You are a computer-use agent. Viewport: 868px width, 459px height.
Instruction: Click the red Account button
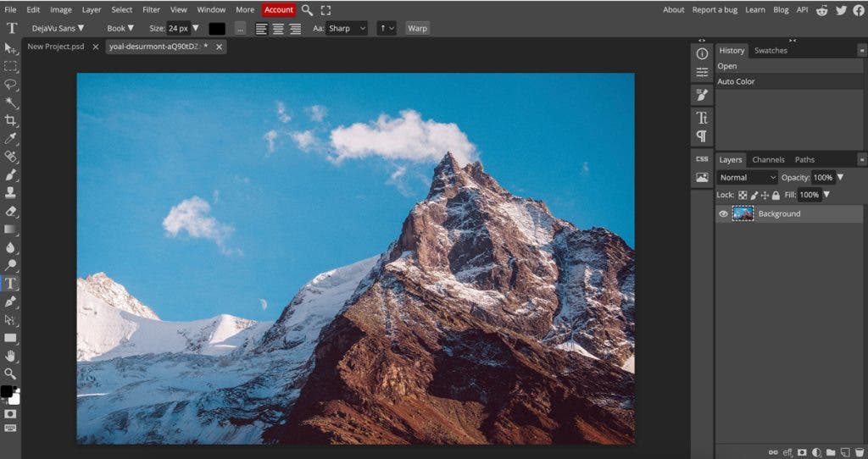(278, 10)
